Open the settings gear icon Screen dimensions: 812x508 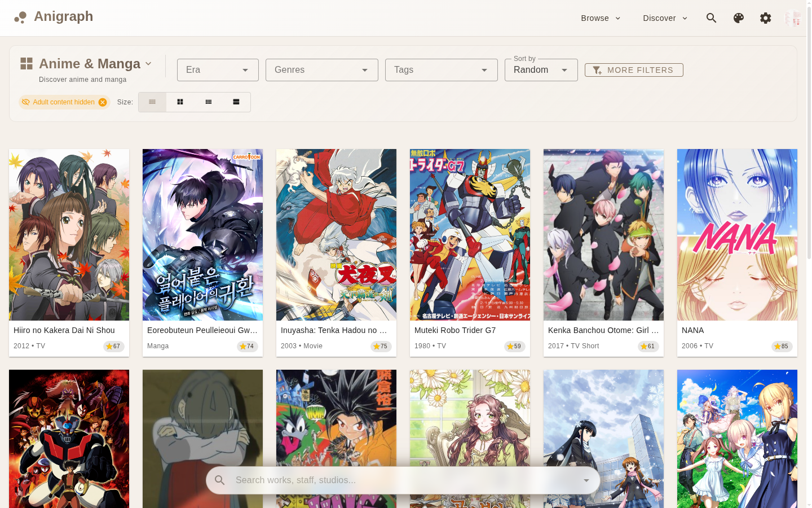(765, 18)
